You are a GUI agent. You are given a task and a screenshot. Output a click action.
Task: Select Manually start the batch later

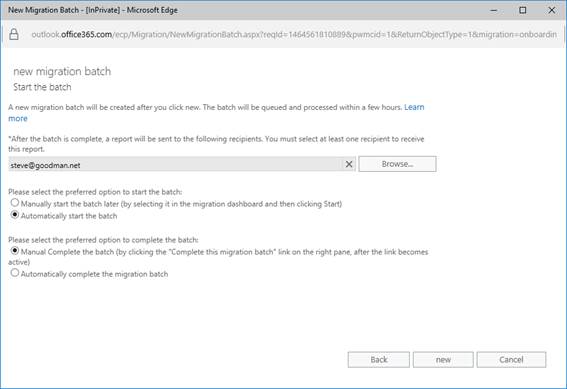tap(14, 203)
